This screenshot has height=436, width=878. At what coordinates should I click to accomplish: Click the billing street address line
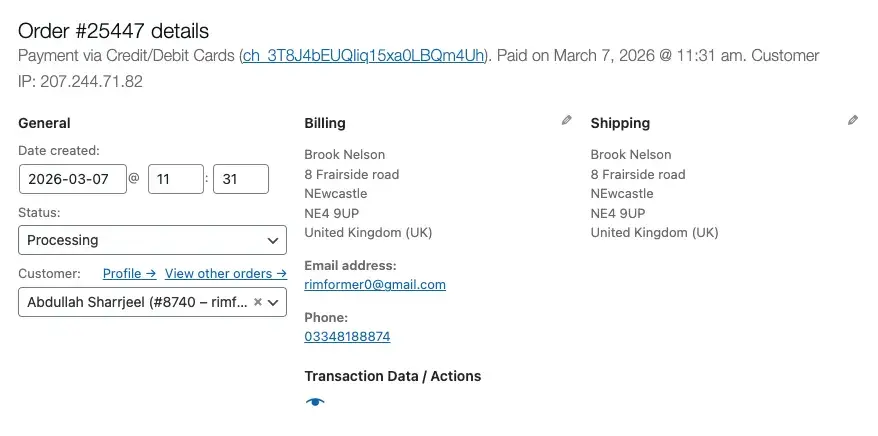coord(351,174)
